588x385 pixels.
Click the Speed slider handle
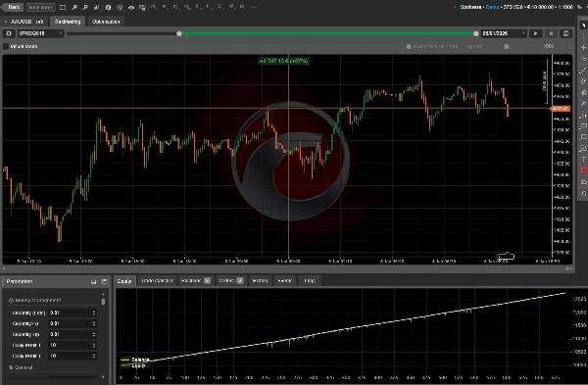pos(507,46)
